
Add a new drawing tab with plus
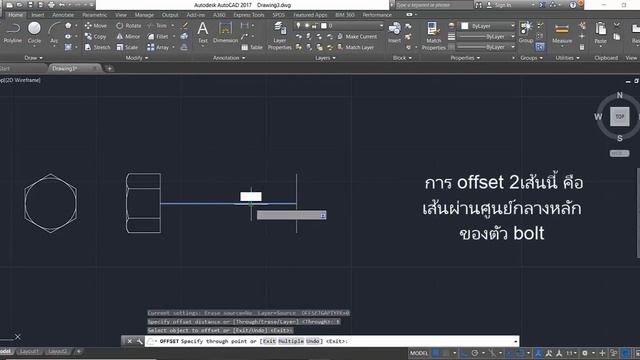109,69
